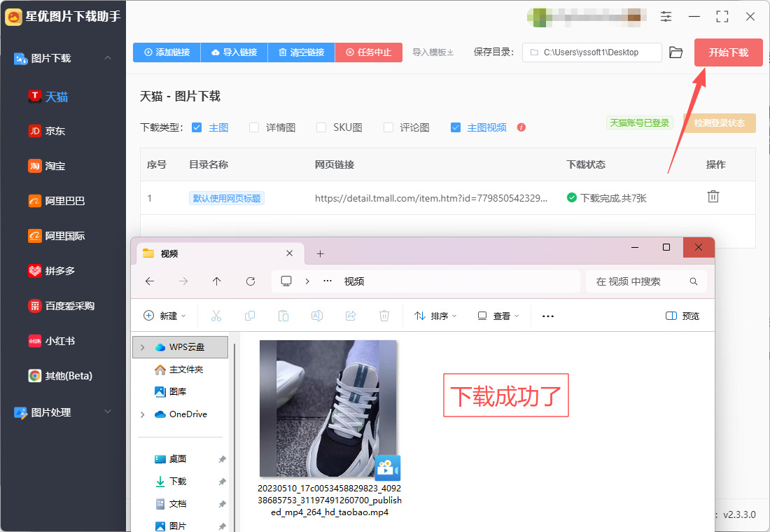Click the info icon beside 主图视频
Image resolution: width=770 pixels, height=532 pixels.
[x=521, y=127]
